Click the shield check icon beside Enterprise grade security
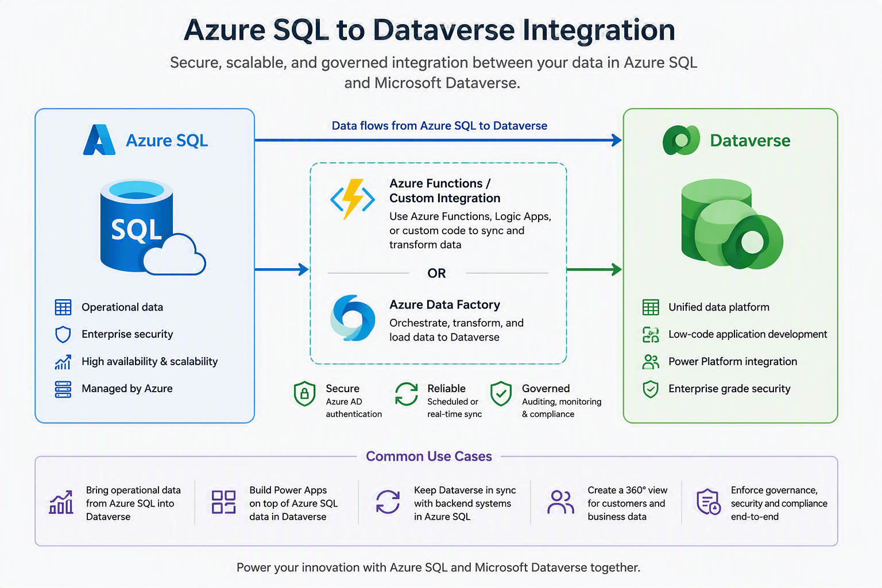 (651, 389)
